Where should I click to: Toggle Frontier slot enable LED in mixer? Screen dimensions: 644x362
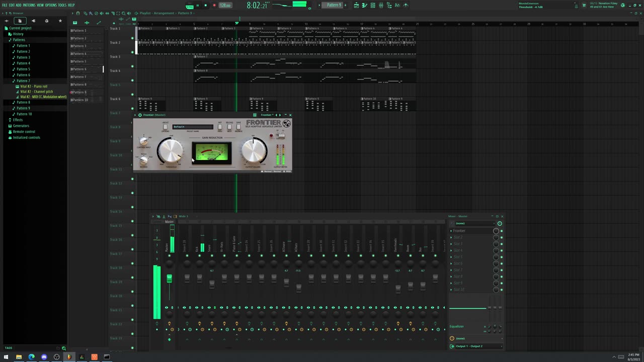(x=501, y=231)
